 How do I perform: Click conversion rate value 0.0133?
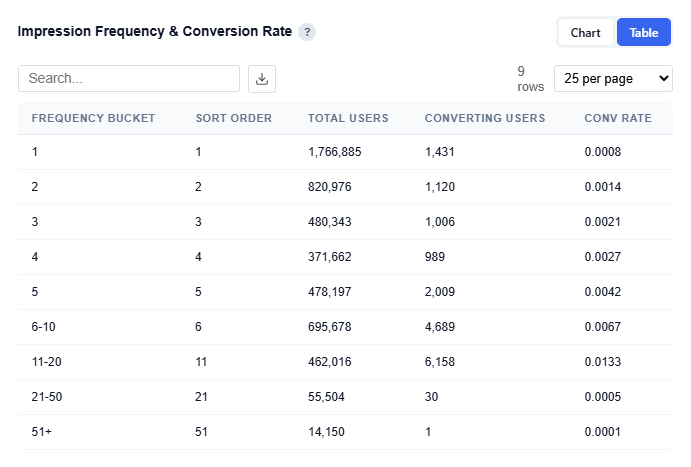pyautogui.click(x=601, y=362)
